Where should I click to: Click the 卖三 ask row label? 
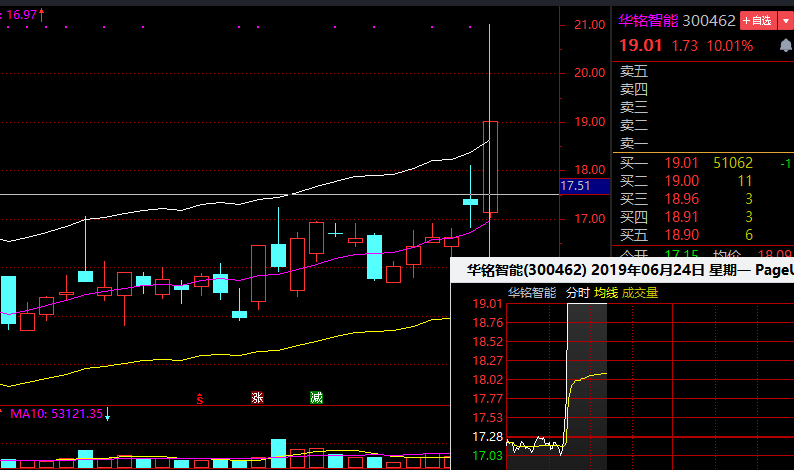[634, 107]
